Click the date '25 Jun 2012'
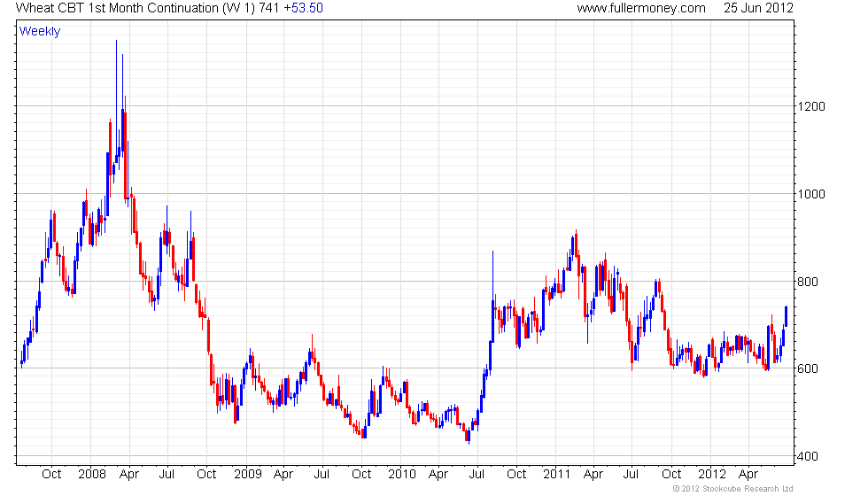The image size is (868, 496). pyautogui.click(x=758, y=8)
